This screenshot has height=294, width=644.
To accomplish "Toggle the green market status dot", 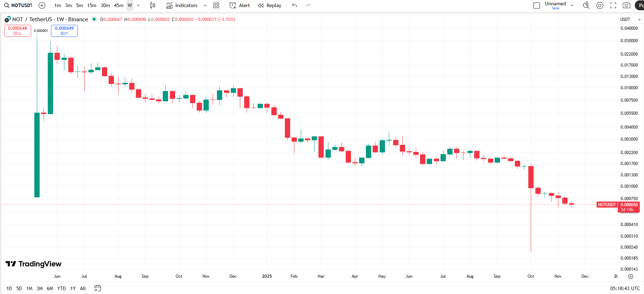I will tap(94, 19).
